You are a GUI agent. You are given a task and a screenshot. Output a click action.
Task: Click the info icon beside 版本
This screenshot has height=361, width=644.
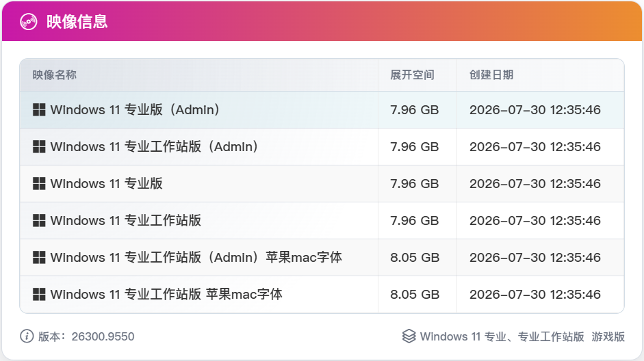point(27,336)
